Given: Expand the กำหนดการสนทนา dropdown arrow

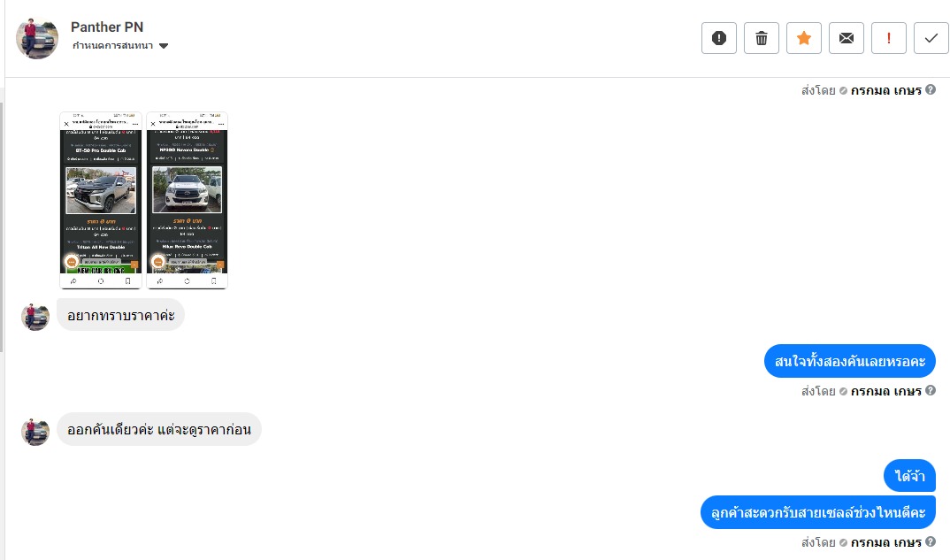Looking at the screenshot, I should coord(163,46).
